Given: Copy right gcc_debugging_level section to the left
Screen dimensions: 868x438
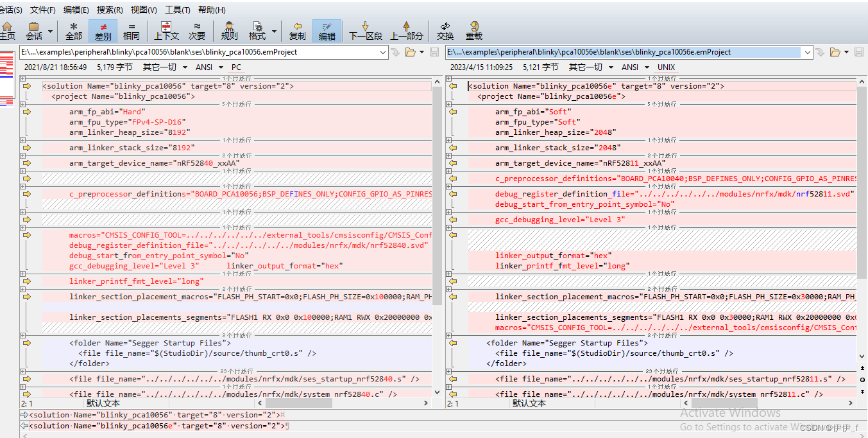Looking at the screenshot, I should click(453, 220).
